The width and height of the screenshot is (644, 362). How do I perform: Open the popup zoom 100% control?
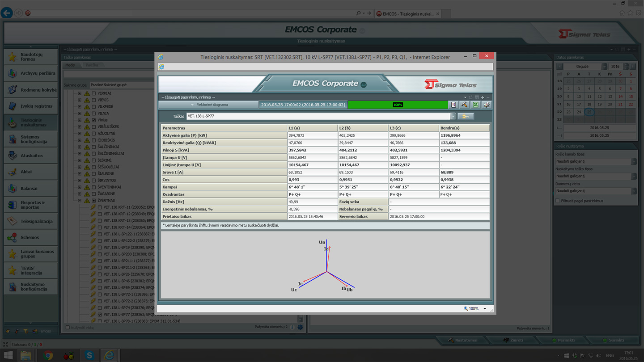[x=475, y=308]
